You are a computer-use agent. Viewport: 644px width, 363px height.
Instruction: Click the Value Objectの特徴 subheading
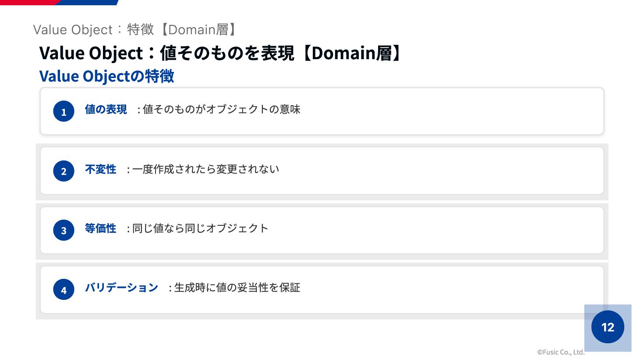[x=106, y=76]
